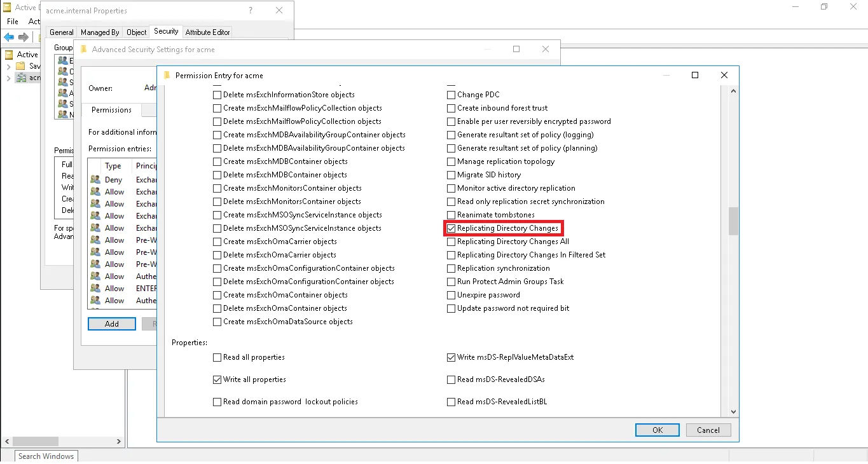Screen dimensions: 868x464
Task: Select the Allow ENTER permission entry row
Action: click(123, 289)
